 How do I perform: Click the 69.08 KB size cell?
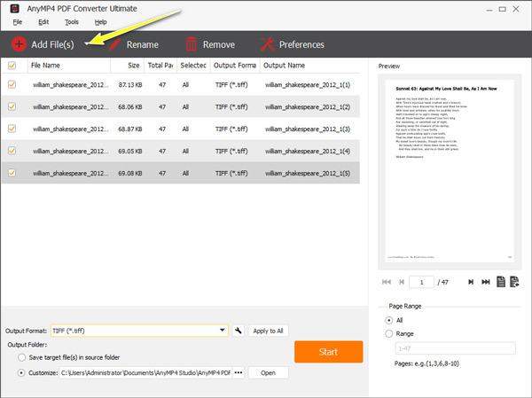(130, 173)
